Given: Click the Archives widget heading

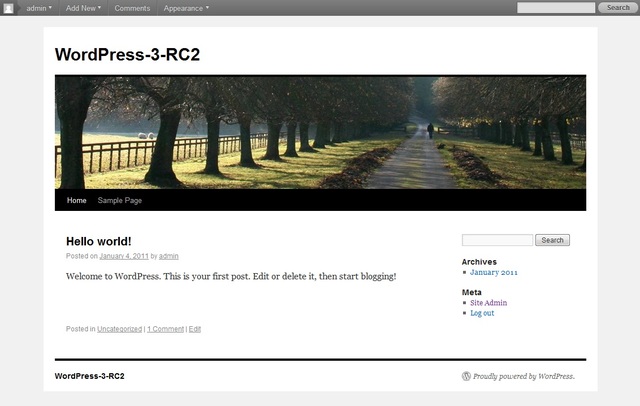Looking at the screenshot, I should click(x=479, y=262).
